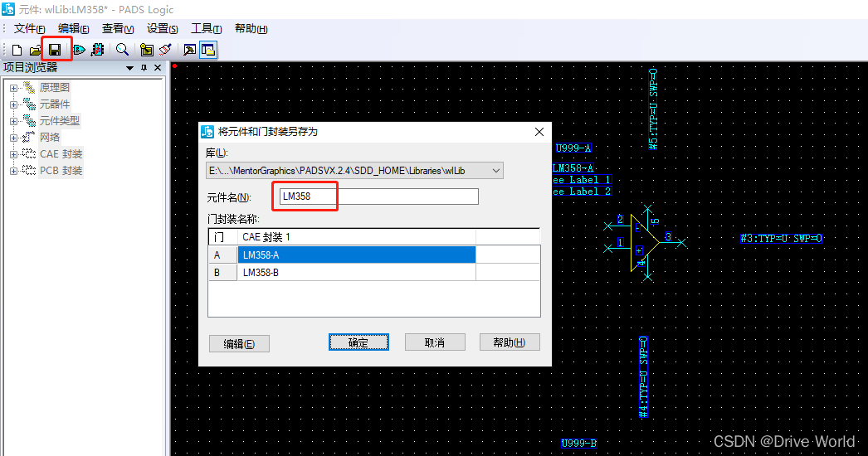
Task: Close the 将元件和门封装另存为 dialog
Action: (539, 132)
